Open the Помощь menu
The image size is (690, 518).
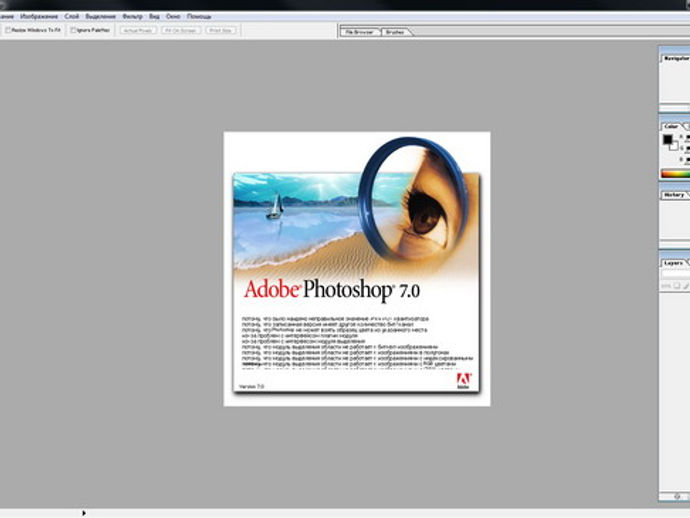coord(199,16)
